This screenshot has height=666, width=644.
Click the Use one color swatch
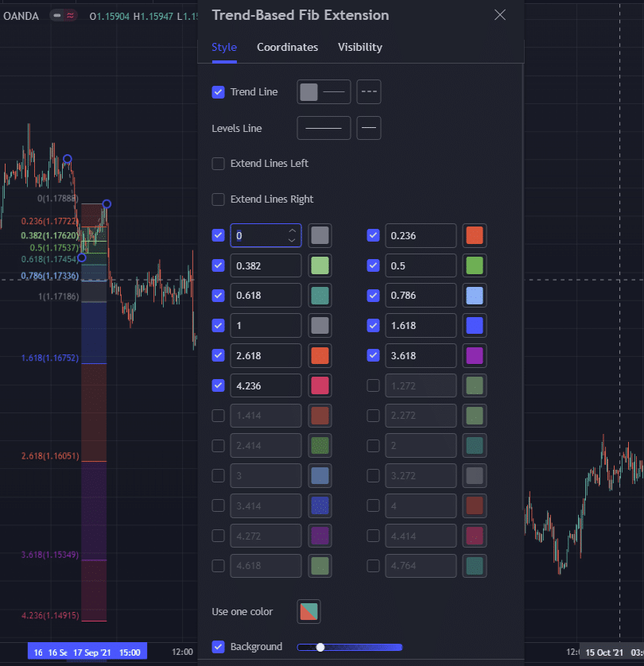point(308,612)
